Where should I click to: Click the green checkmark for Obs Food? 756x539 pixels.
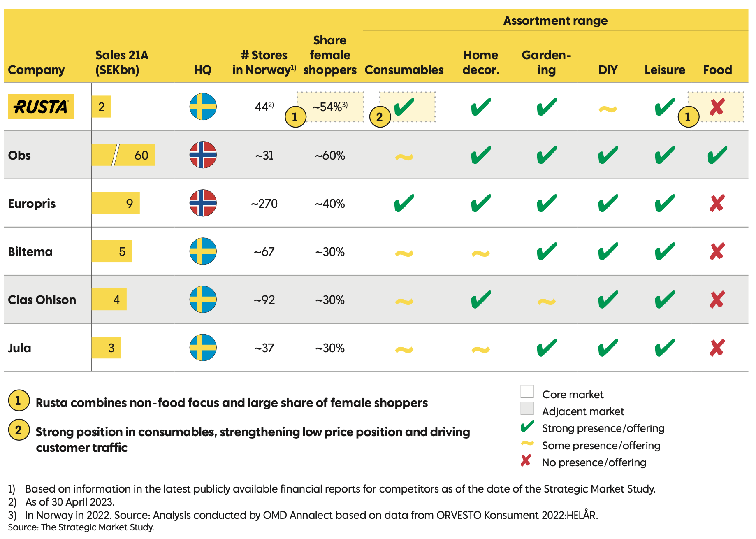coord(717,155)
